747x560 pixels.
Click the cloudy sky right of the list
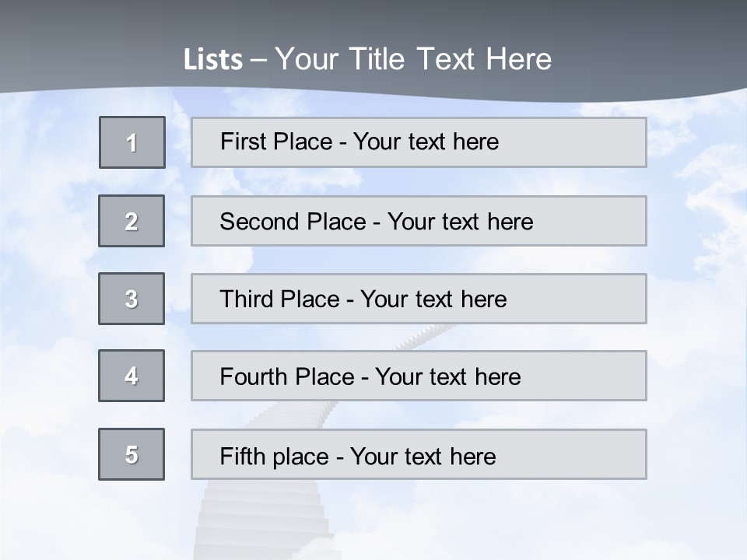pyautogui.click(x=696, y=311)
